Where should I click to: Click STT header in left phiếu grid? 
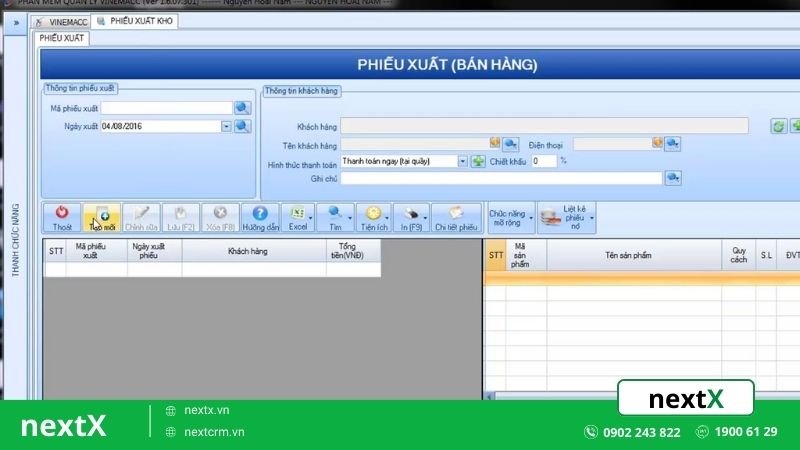(x=55, y=251)
